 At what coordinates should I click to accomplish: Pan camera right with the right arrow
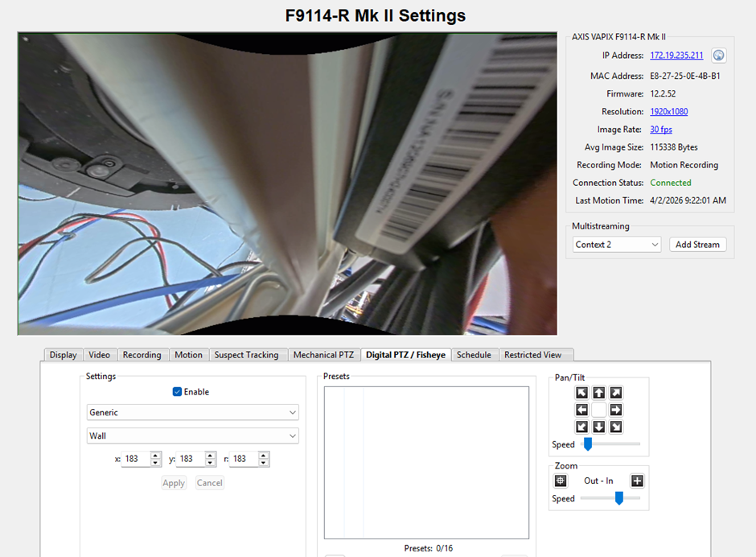(x=616, y=410)
